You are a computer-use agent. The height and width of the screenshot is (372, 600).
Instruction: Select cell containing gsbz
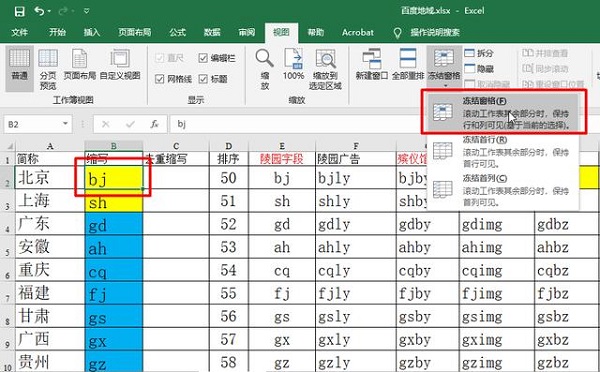[567, 317]
